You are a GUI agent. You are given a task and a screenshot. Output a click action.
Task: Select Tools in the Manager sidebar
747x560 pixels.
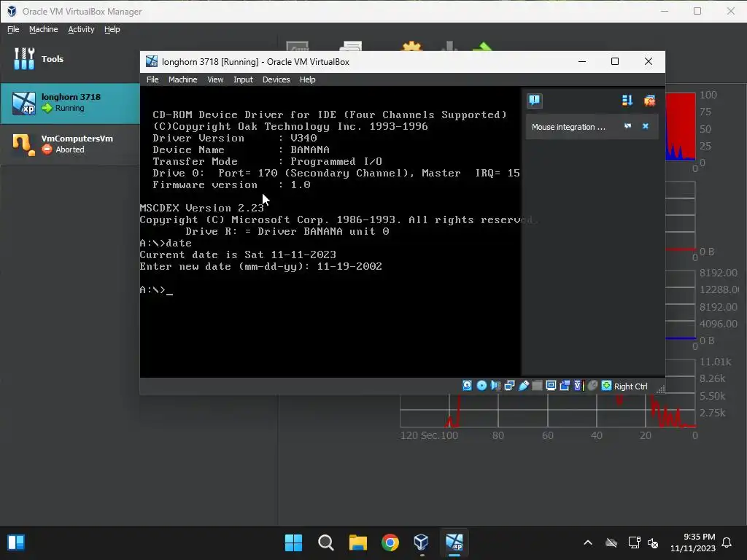pyautogui.click(x=69, y=59)
